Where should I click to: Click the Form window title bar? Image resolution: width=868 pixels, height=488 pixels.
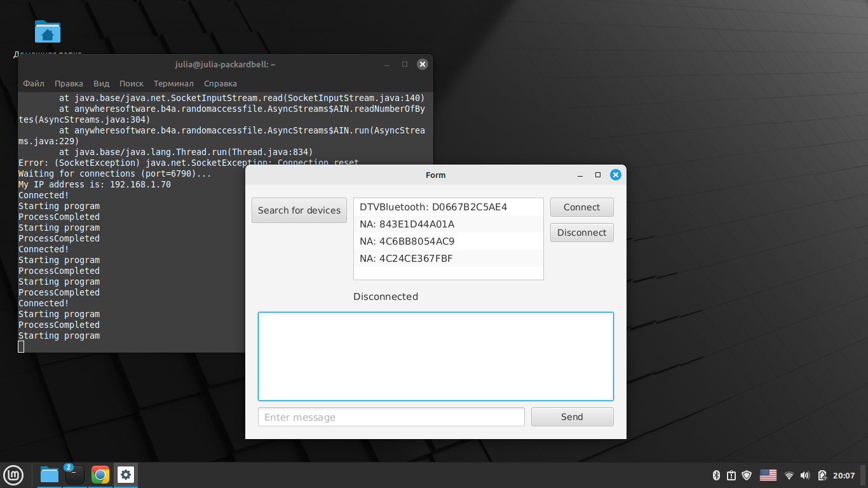click(x=436, y=175)
